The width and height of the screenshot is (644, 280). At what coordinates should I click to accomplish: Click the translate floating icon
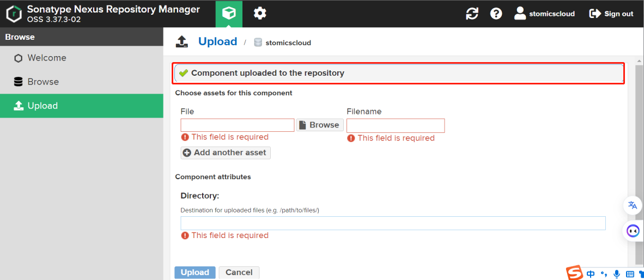click(x=633, y=205)
